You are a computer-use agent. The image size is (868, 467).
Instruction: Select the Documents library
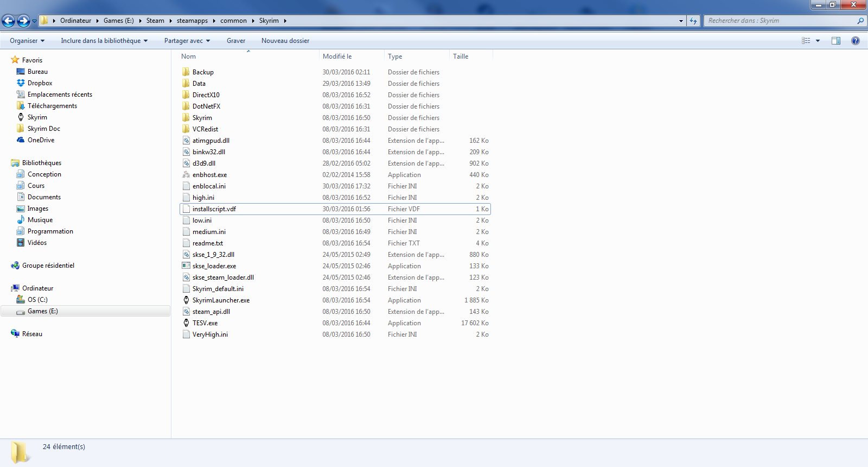(44, 197)
